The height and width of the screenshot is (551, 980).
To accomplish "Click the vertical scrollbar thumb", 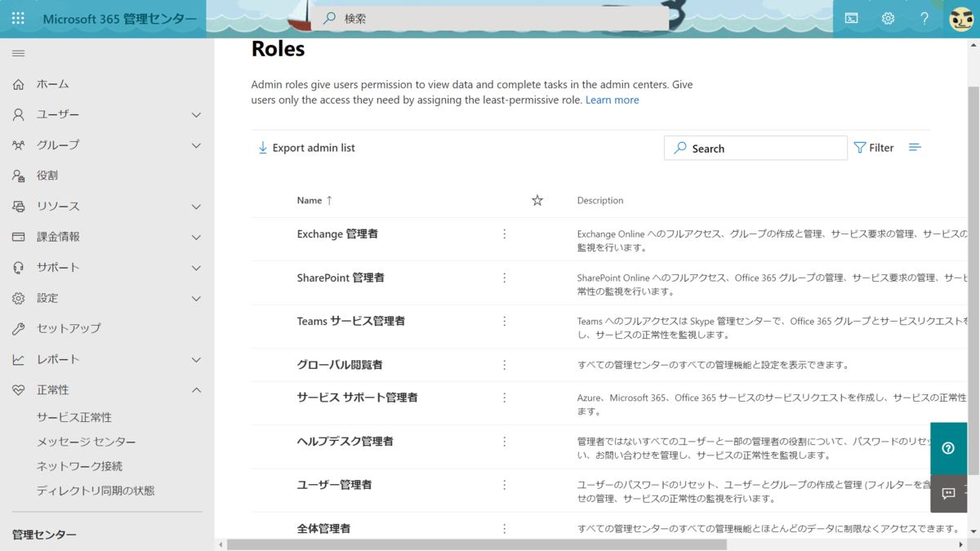I will coord(973,280).
